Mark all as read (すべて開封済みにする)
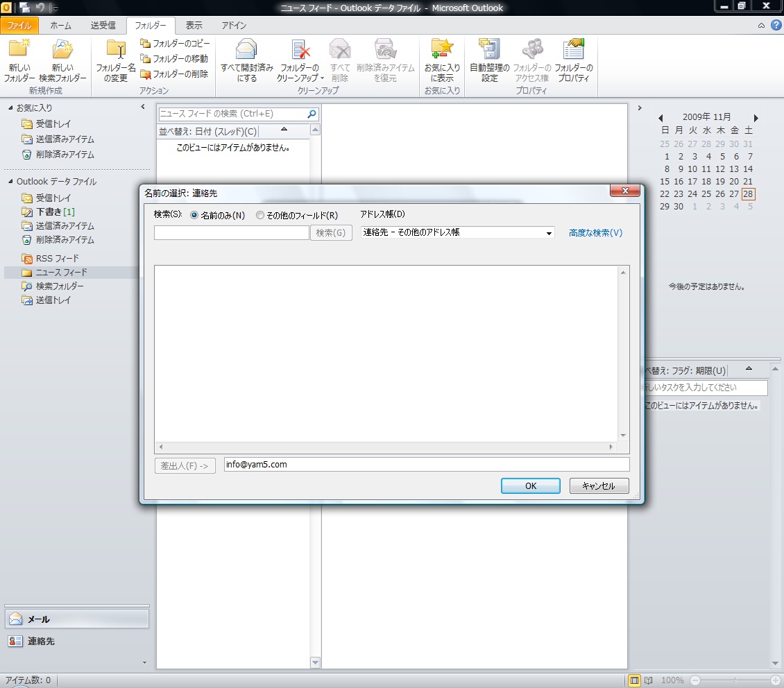Viewport: 784px width, 688px height. click(246, 60)
